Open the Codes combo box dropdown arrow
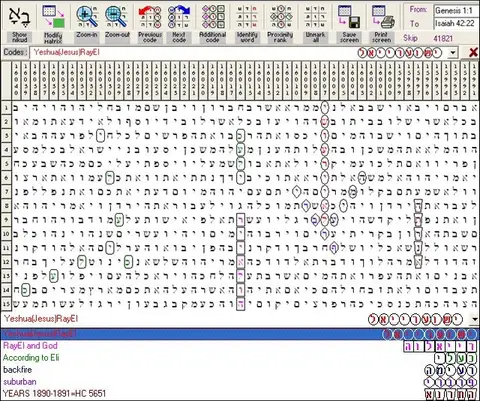This screenshot has height=401, width=480. click(453, 52)
